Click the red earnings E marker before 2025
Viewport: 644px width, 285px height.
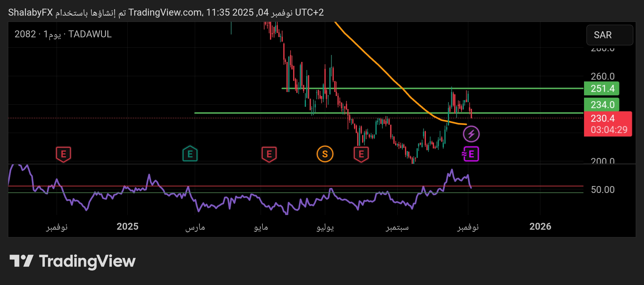pyautogui.click(x=63, y=154)
